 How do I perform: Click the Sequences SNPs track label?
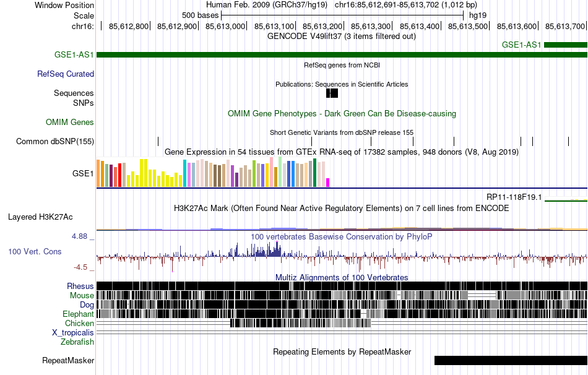click(74, 98)
